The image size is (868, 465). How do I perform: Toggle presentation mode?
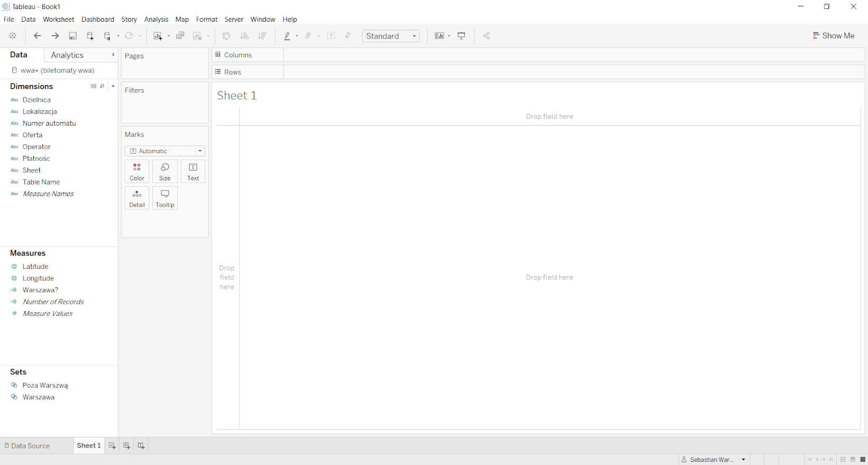point(462,36)
